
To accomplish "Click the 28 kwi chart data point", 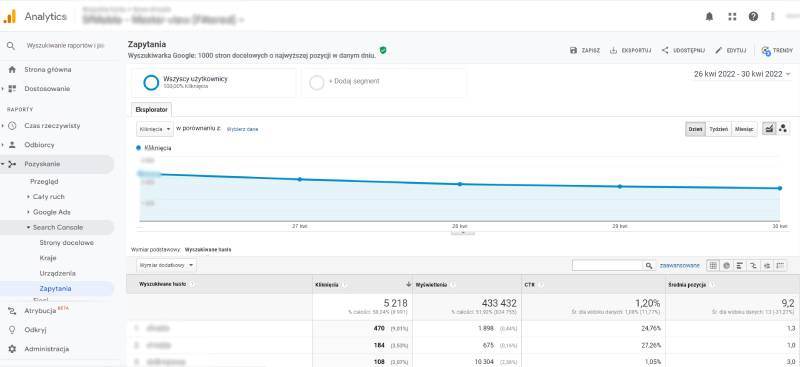I will tap(460, 184).
